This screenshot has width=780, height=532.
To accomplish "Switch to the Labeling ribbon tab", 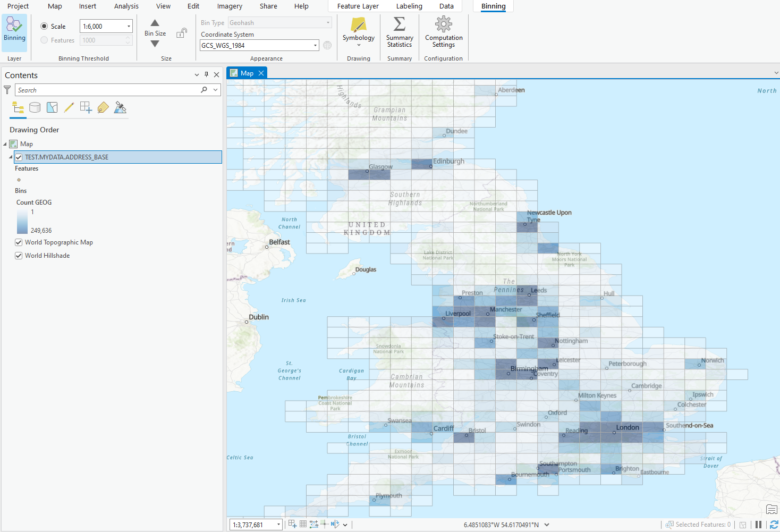I will click(x=409, y=6).
